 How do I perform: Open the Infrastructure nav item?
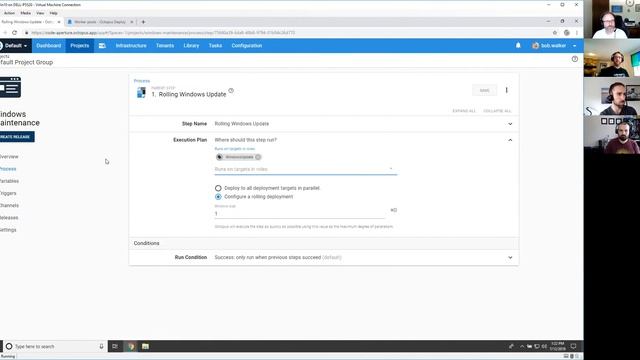(131, 46)
